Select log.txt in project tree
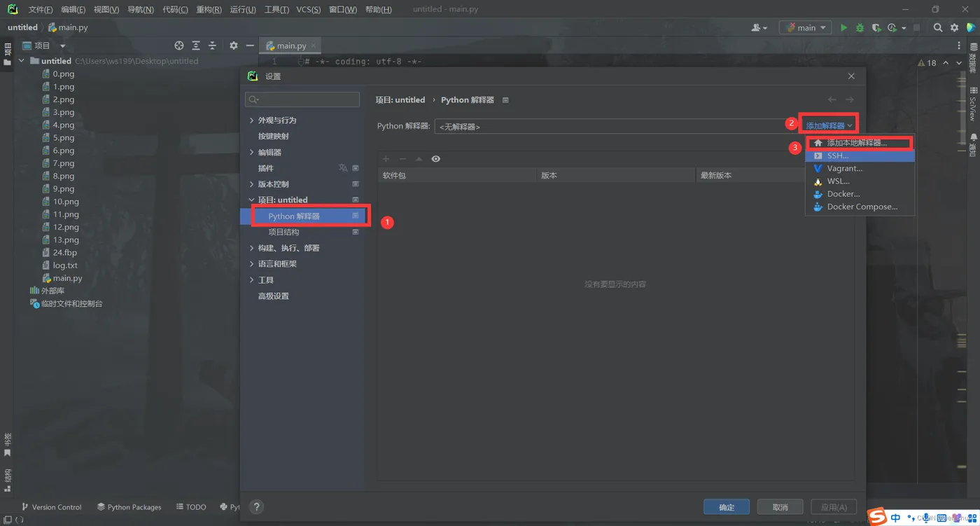Viewport: 980px width, 526px height. coord(59,265)
